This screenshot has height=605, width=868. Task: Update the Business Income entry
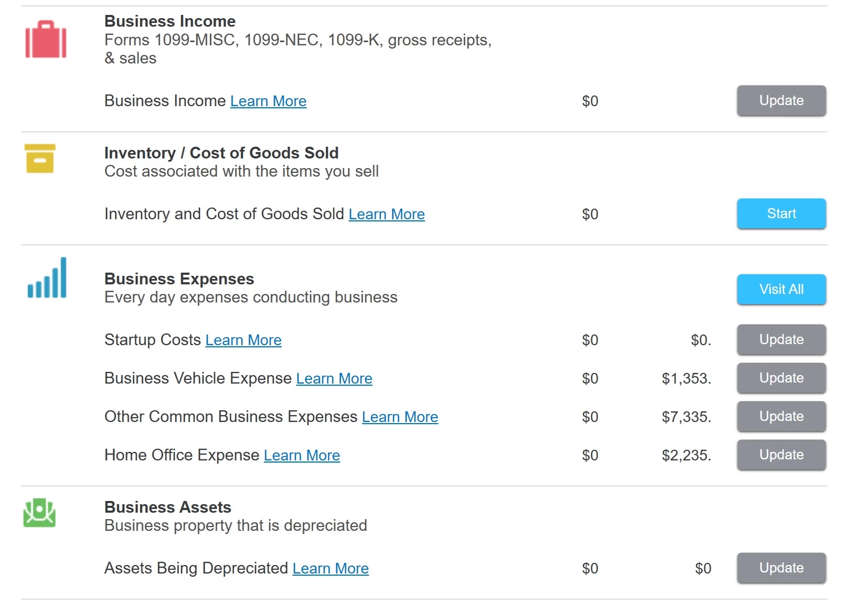[781, 100]
